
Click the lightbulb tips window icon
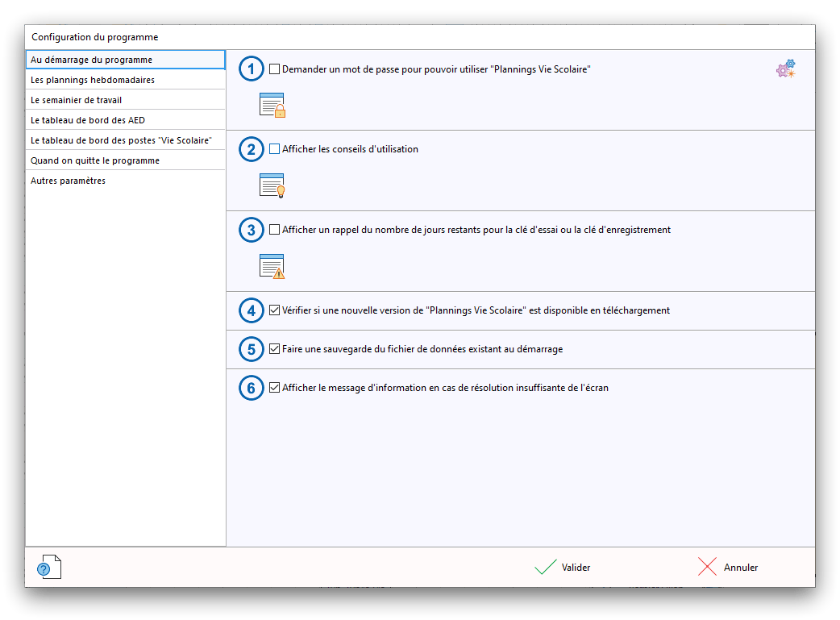tap(272, 185)
